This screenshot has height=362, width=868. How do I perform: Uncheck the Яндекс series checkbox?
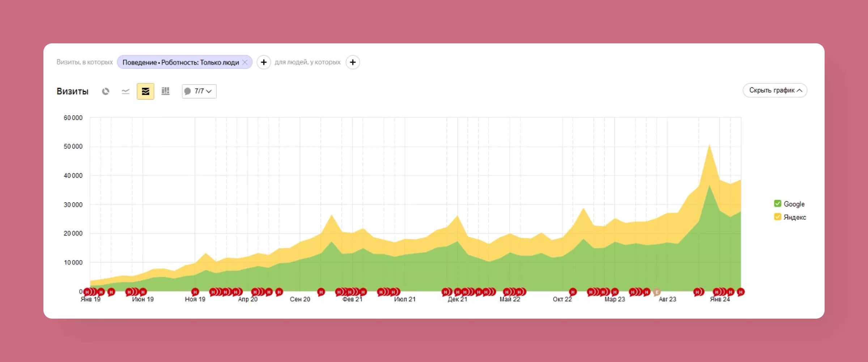pyautogui.click(x=778, y=217)
